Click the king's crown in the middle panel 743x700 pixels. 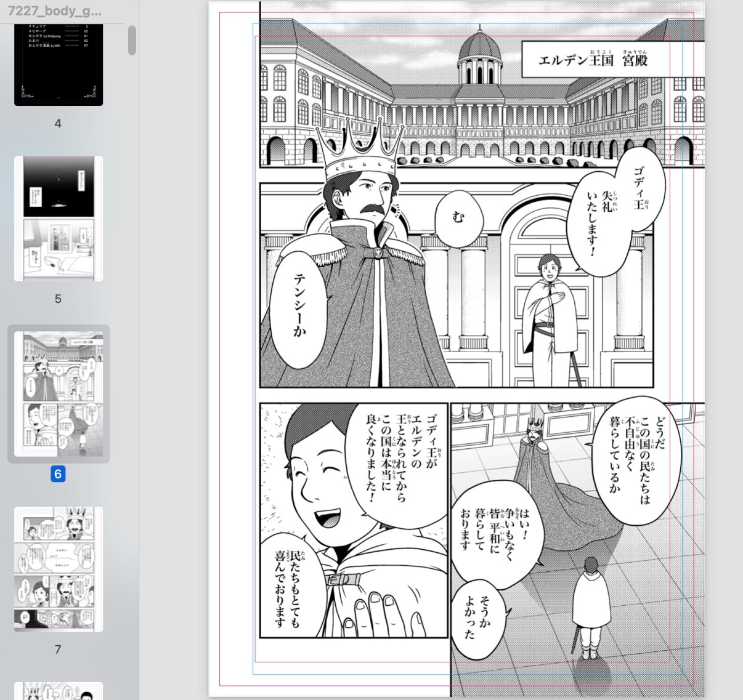[360, 151]
